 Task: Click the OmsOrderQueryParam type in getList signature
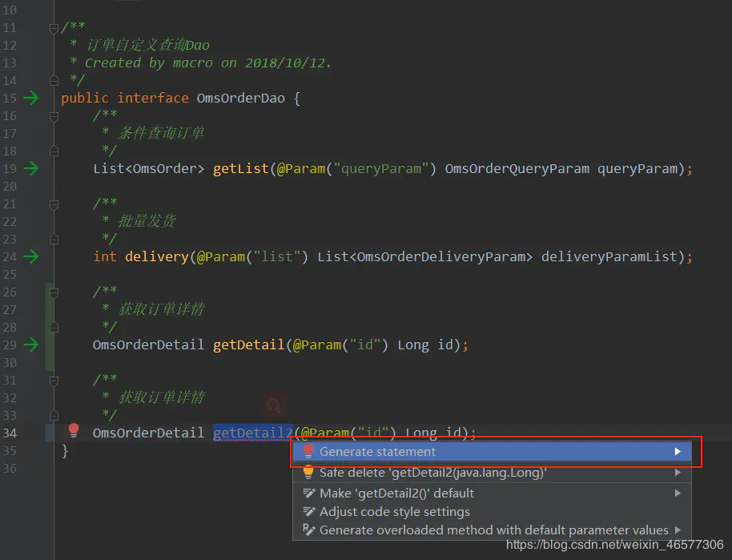tap(517, 168)
